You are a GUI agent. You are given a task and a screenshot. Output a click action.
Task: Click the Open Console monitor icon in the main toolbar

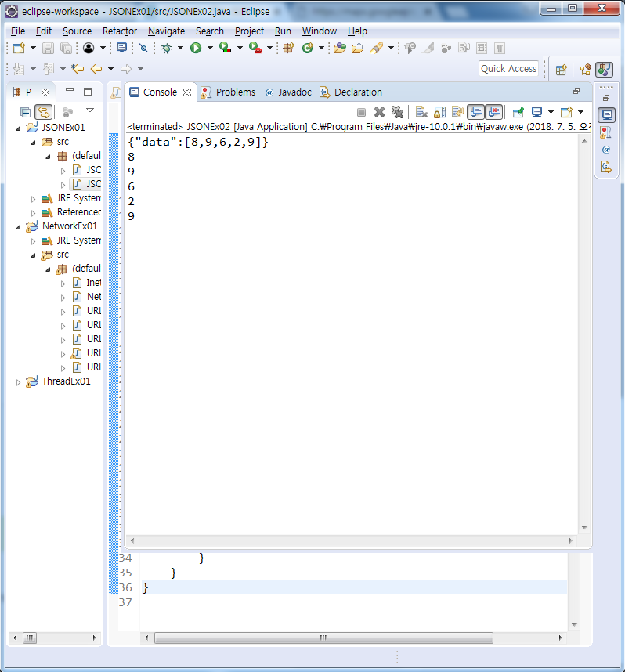[121, 48]
